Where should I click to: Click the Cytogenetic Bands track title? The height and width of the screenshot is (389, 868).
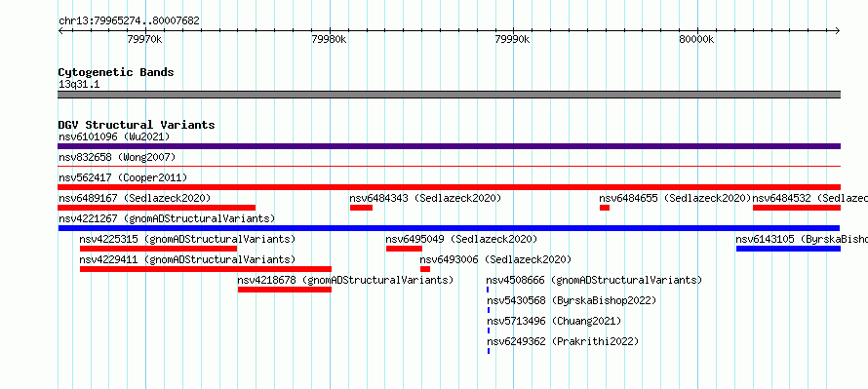click(116, 72)
